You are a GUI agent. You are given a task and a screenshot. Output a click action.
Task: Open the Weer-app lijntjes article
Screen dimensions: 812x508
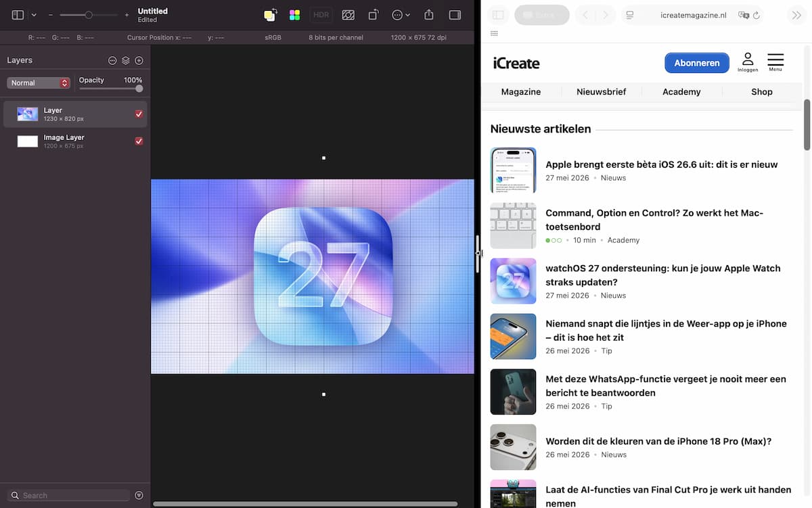666,331
